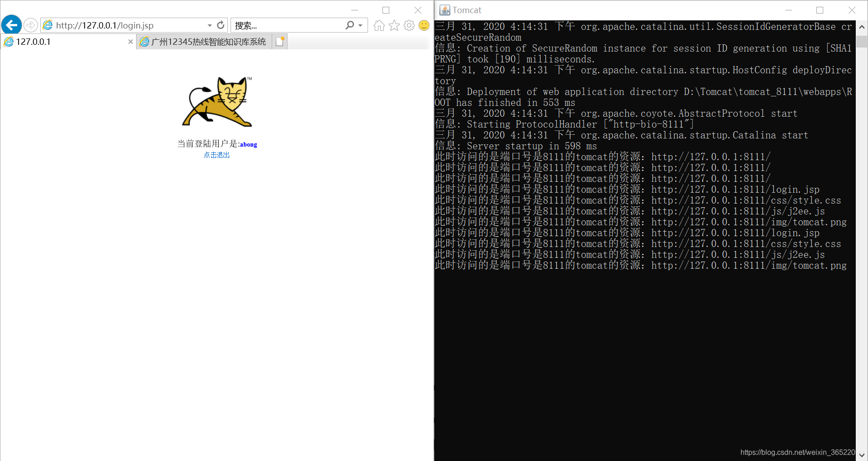Open the search provider dropdown arrow
The height and width of the screenshot is (461, 868).
[360, 25]
